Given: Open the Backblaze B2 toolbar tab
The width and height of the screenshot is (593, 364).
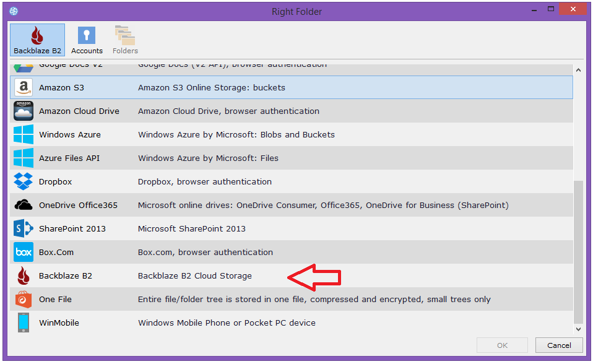Looking at the screenshot, I should [x=37, y=40].
